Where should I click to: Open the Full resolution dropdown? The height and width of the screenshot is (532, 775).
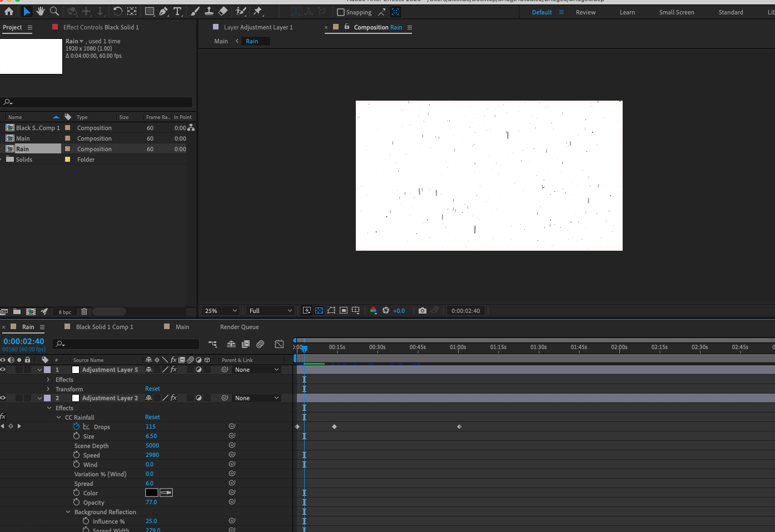[270, 311]
